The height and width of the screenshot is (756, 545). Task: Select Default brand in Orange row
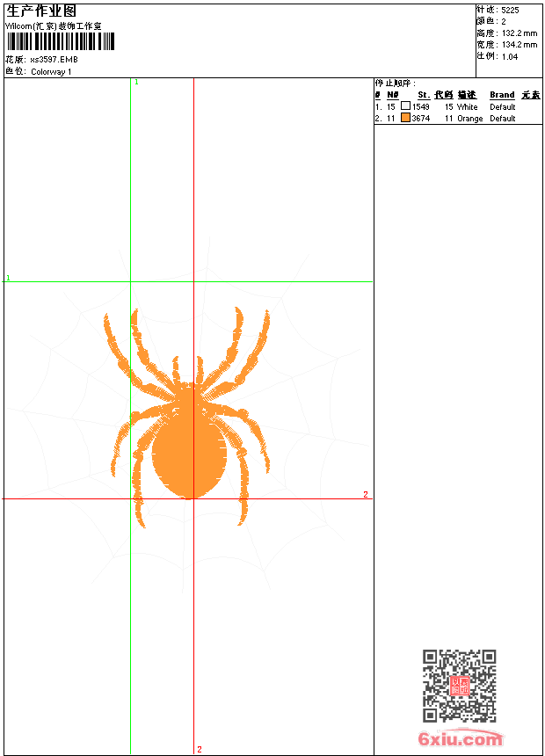pos(503,119)
